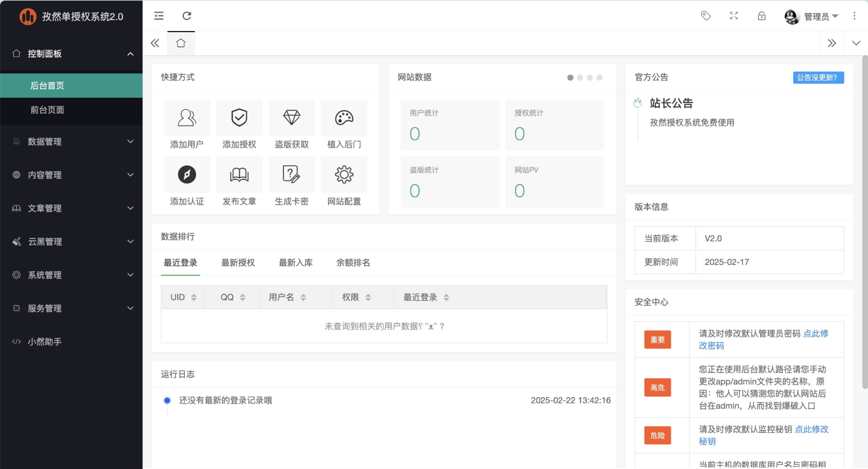This screenshot has width=868, height=469.
Task: Open 添加授权 shield shortcut
Action: coord(239,117)
